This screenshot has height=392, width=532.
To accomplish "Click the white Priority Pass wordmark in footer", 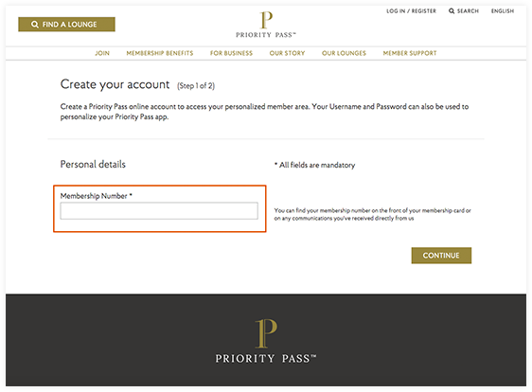I will [x=266, y=359].
